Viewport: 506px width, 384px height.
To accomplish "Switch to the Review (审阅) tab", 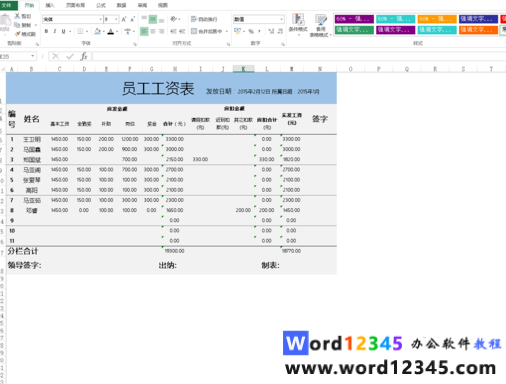I will pos(142,5).
